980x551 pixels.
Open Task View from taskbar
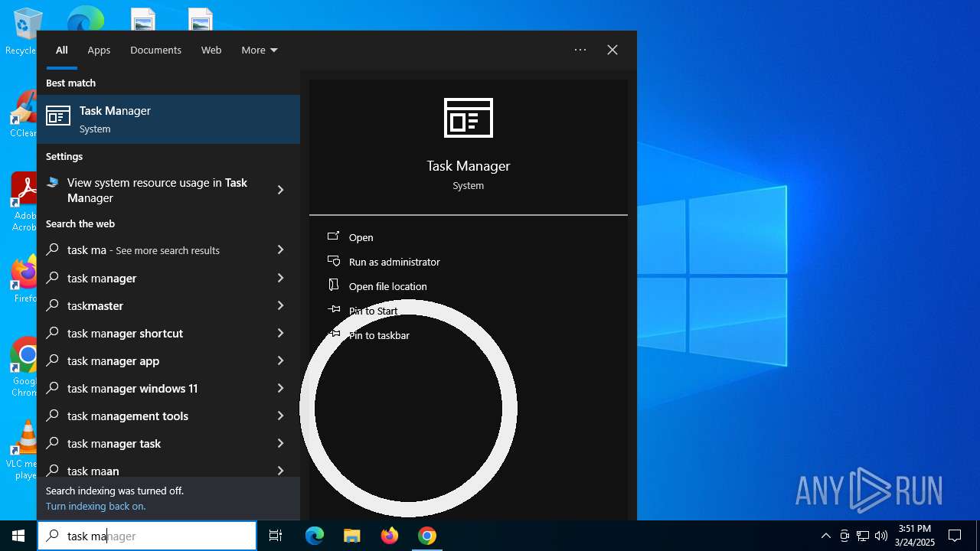276,536
